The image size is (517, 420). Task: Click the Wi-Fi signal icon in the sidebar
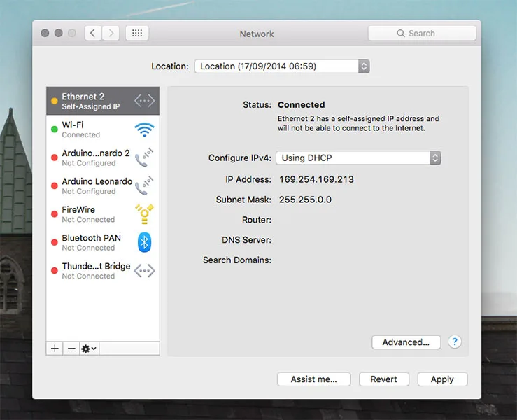(144, 129)
